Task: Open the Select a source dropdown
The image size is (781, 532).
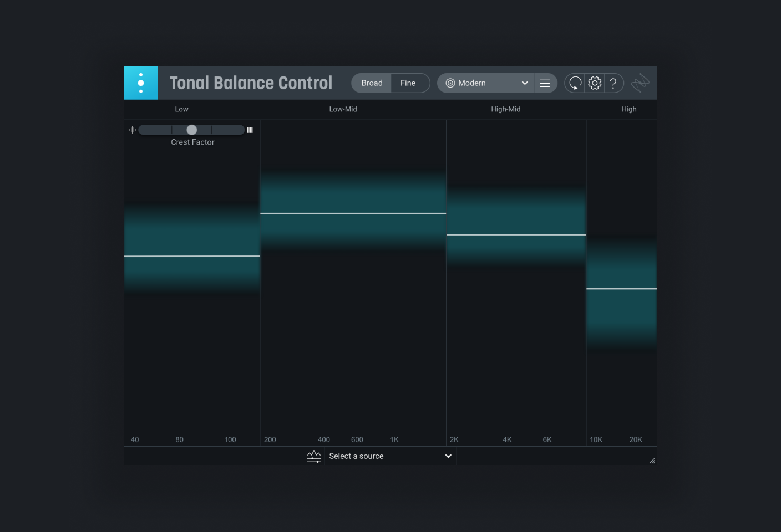Action: click(x=390, y=456)
